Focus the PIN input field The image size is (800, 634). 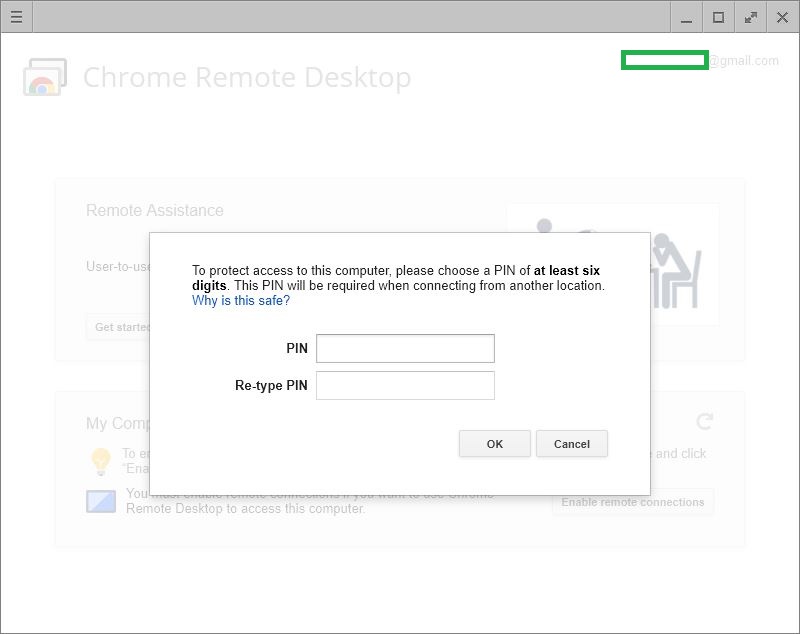(405, 348)
